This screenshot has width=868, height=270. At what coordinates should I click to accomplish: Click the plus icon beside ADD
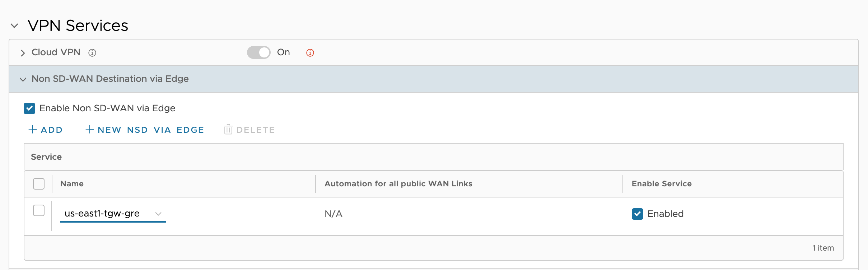[x=33, y=129]
